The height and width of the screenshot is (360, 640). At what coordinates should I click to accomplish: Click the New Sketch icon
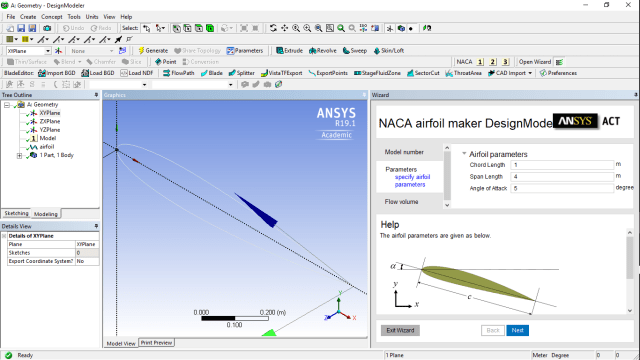122,51
